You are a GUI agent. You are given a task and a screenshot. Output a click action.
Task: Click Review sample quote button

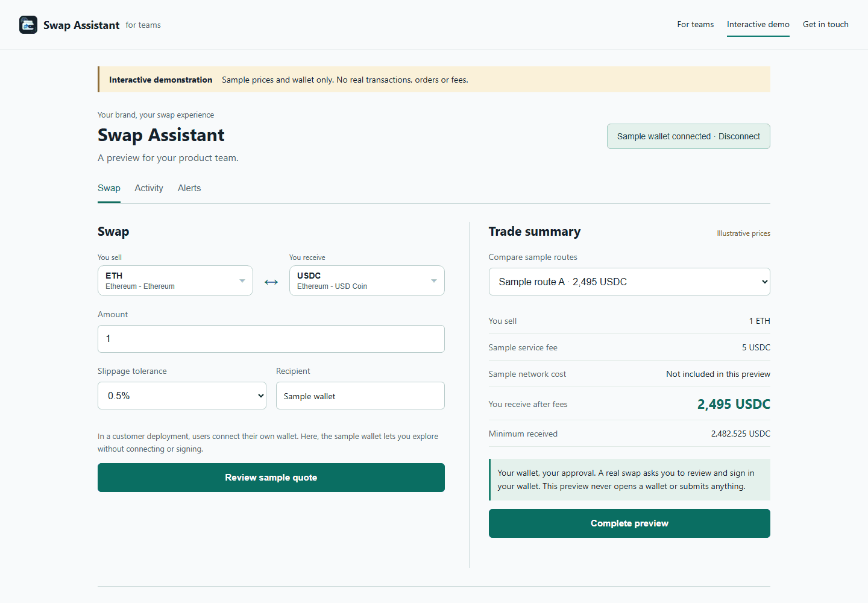[x=271, y=478]
